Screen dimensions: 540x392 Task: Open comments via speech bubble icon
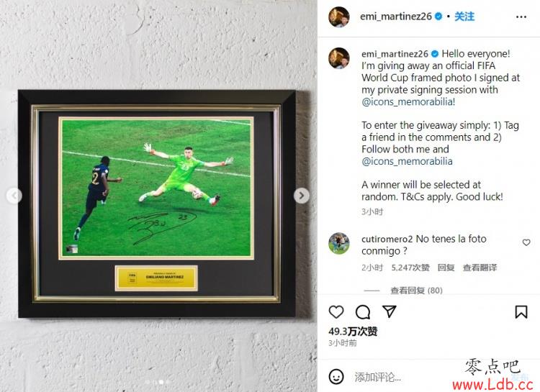(x=363, y=312)
